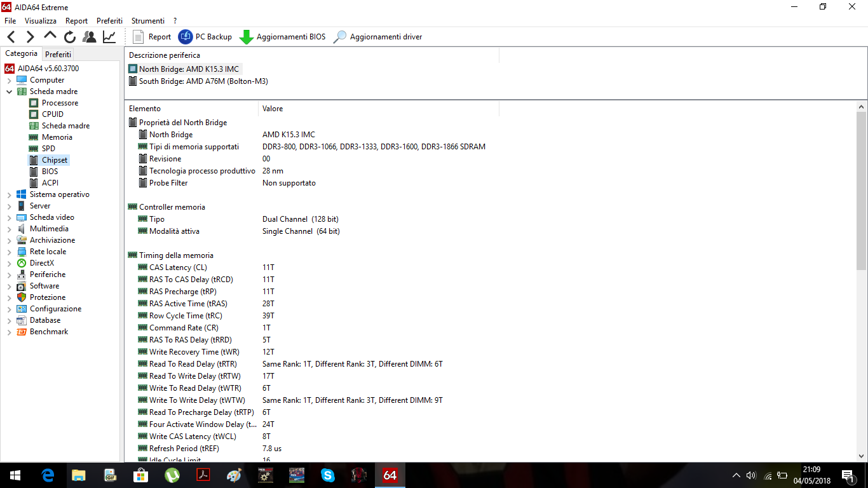The image size is (868, 488).
Task: Expand the DirectX tree node
Action: pos(9,263)
